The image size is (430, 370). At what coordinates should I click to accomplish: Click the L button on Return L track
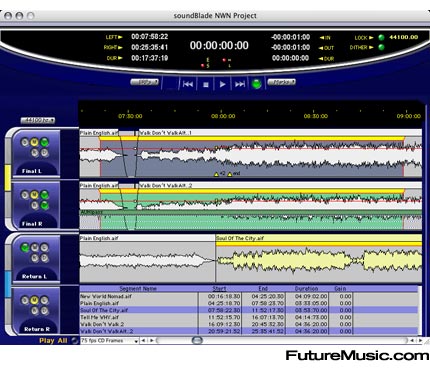pyautogui.click(x=44, y=248)
